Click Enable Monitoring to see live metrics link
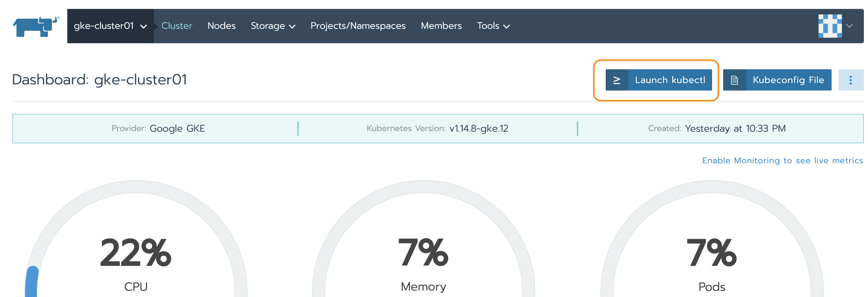This screenshot has width=868, height=297. (x=783, y=161)
